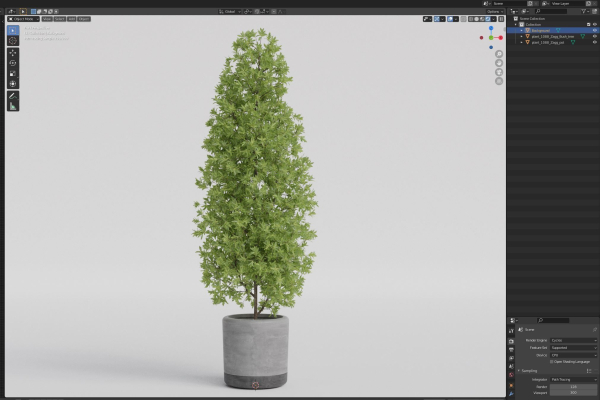This screenshot has width=600, height=400.
Task: Open the Scene properties tab icon
Action: click(512, 367)
